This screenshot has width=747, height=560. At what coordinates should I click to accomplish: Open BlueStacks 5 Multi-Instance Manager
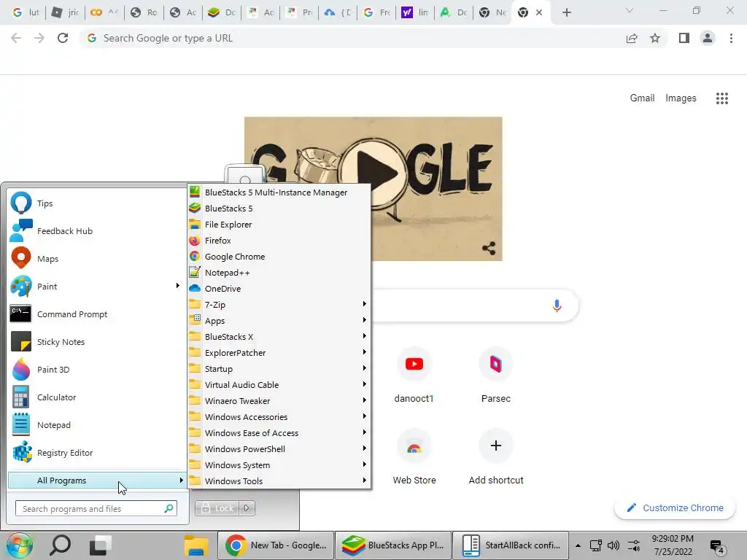(x=279, y=192)
